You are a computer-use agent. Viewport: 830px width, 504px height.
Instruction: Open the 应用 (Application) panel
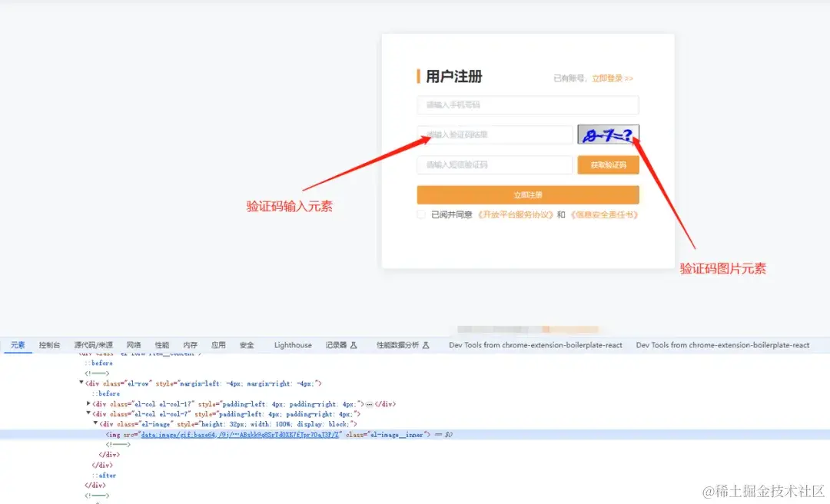point(217,345)
